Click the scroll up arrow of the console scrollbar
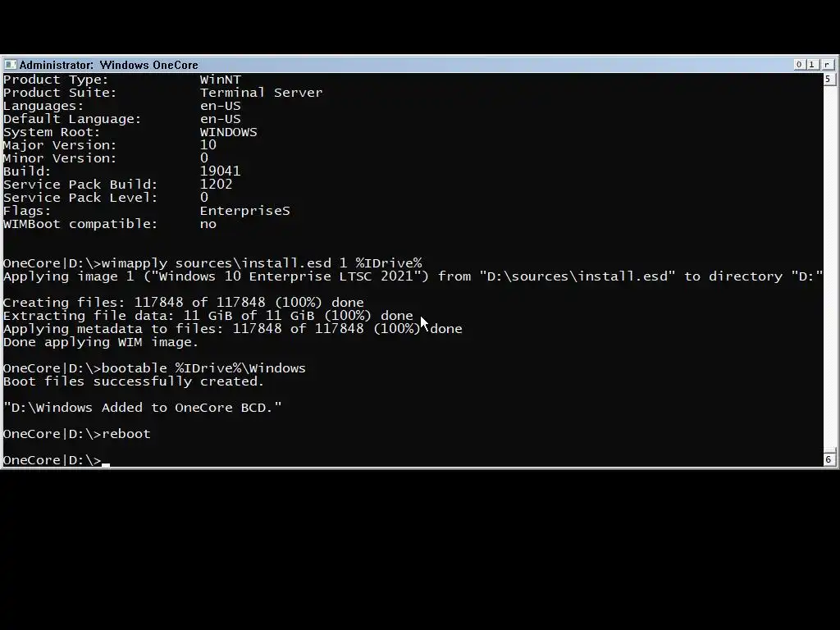840x630 pixels. [x=829, y=79]
